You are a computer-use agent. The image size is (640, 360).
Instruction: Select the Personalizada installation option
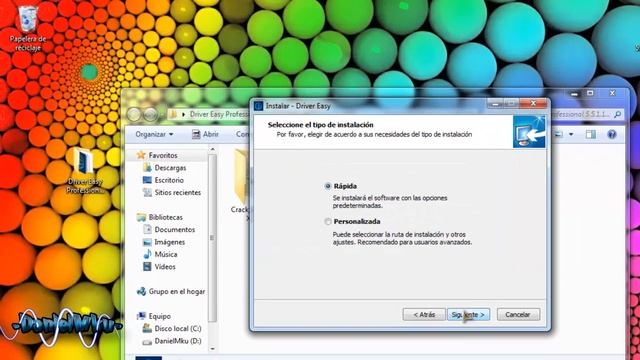pos(327,222)
